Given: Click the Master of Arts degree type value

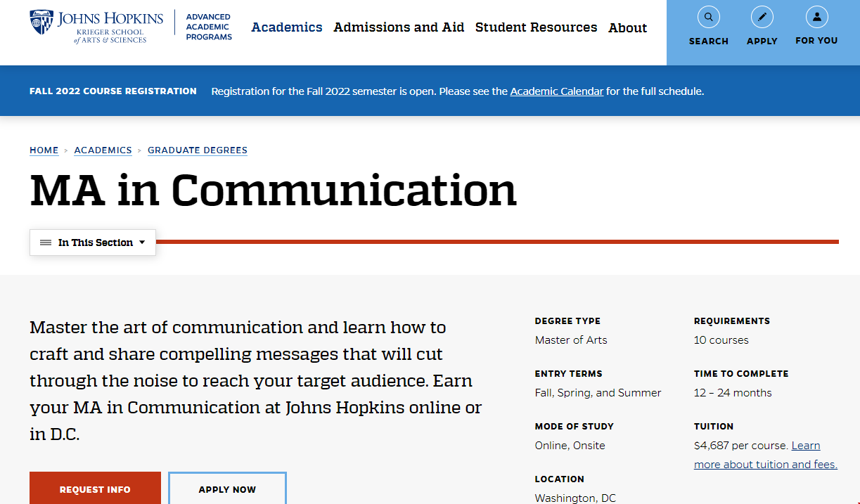Looking at the screenshot, I should coord(571,340).
